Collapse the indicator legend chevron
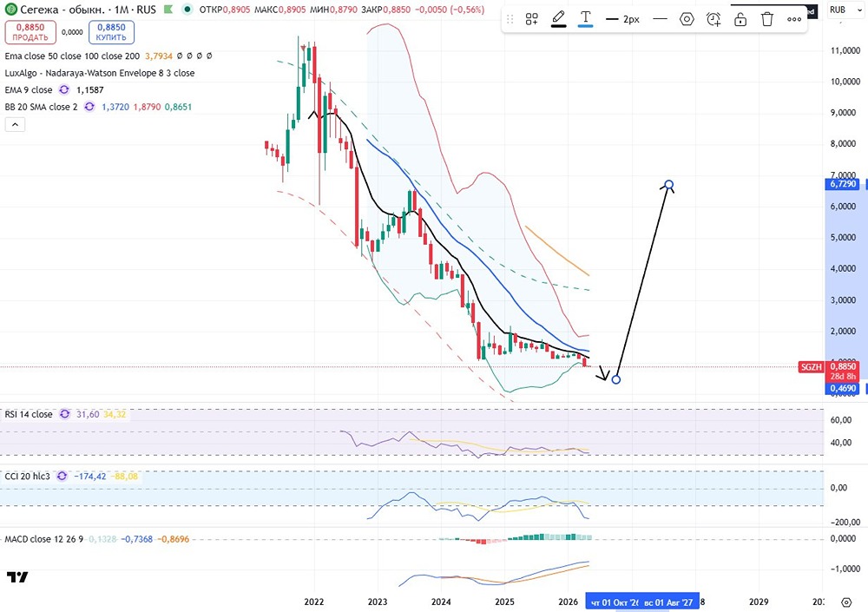Image resolution: width=868 pixels, height=612 pixels. pyautogui.click(x=15, y=125)
